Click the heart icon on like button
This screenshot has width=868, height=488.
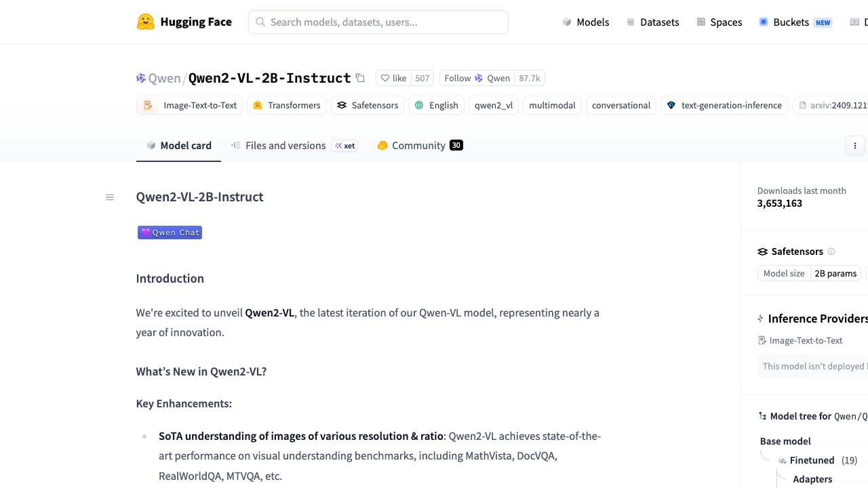385,78
